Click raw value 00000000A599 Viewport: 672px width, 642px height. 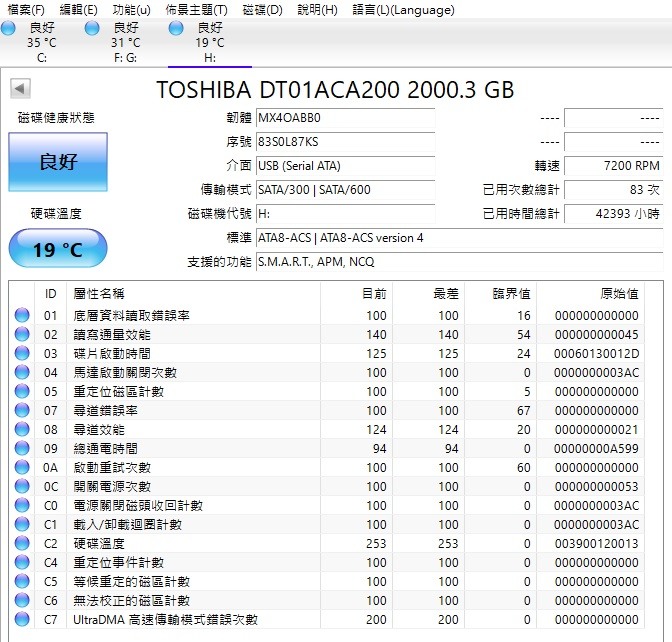pyautogui.click(x=596, y=449)
